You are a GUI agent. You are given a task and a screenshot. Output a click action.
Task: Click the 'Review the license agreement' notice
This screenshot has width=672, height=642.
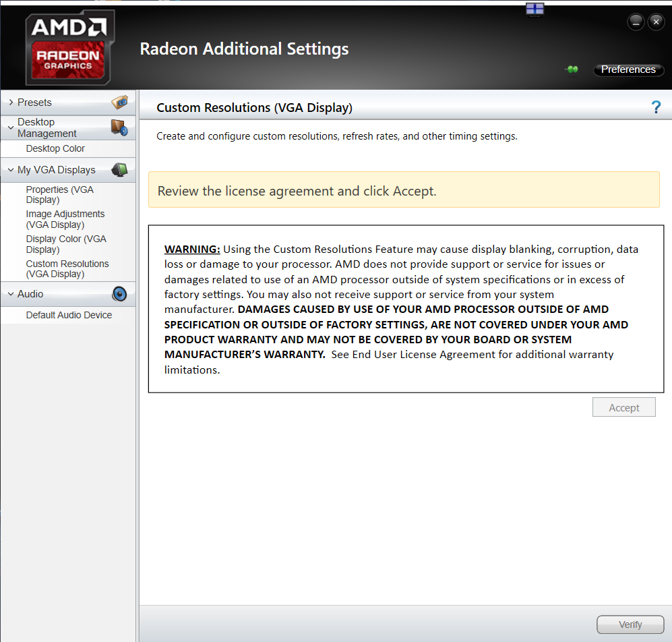[x=404, y=189]
